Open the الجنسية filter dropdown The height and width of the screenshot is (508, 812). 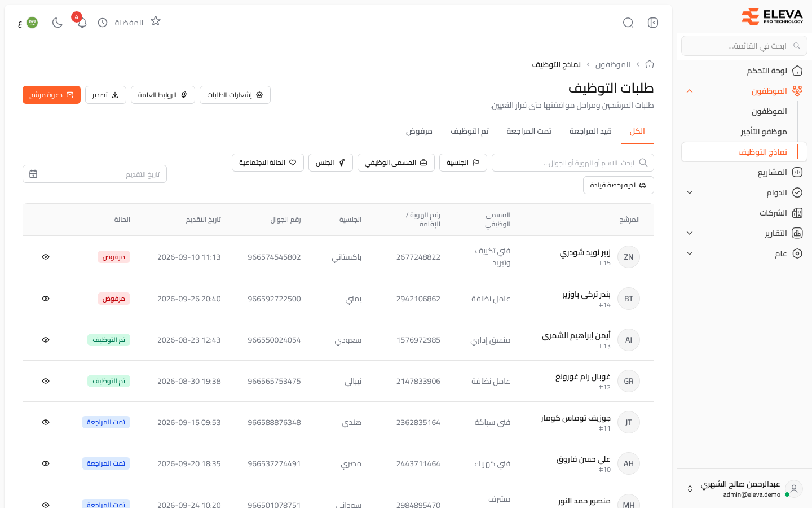click(463, 163)
